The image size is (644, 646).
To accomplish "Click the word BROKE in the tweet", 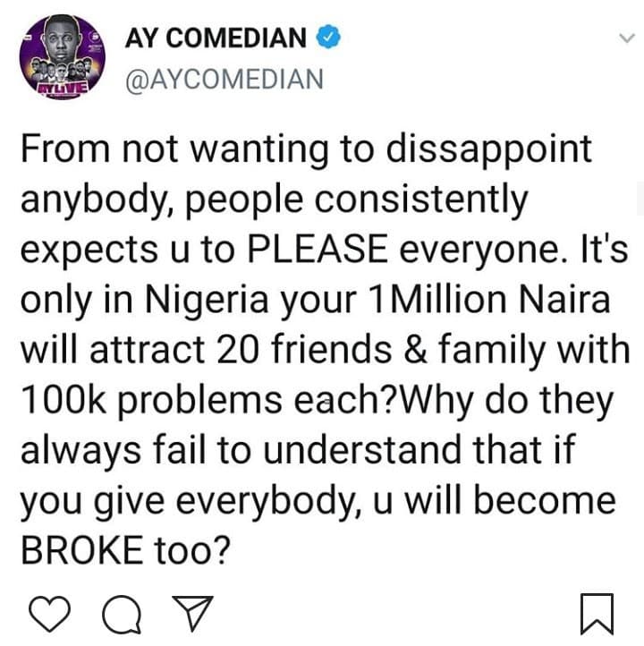I will pyautogui.click(x=82, y=550).
